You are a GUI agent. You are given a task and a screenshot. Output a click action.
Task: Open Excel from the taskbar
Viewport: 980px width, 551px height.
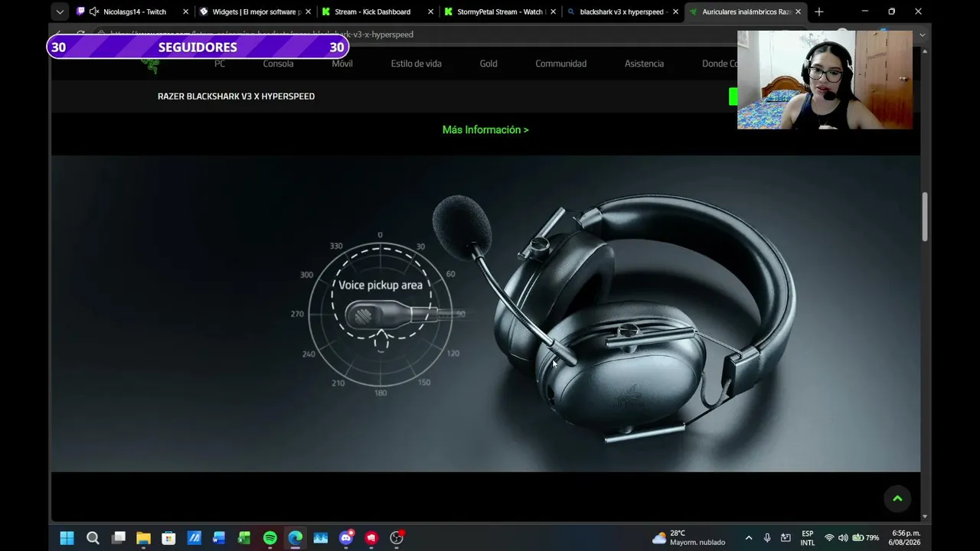[x=244, y=538]
